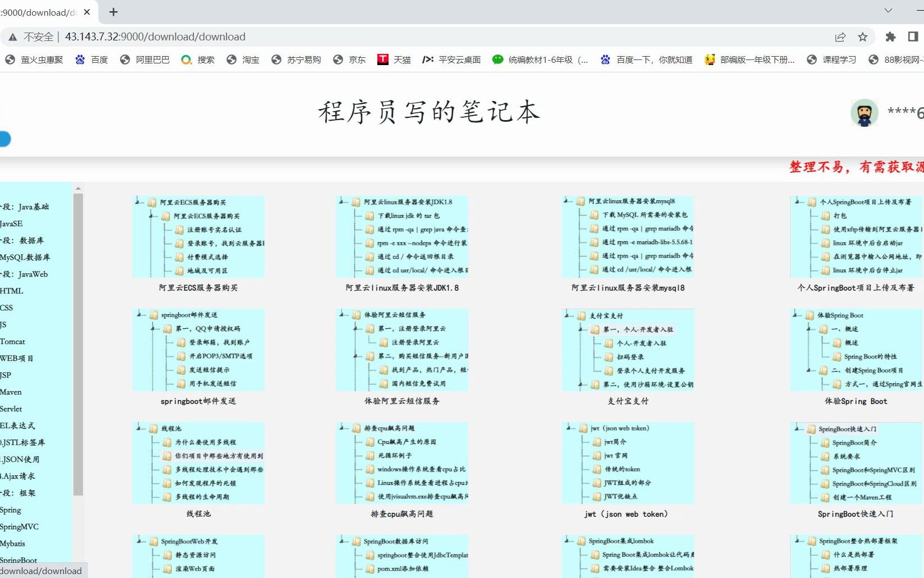924x578 pixels.
Task: Open the 京东 bookmark
Action: pyautogui.click(x=349, y=59)
